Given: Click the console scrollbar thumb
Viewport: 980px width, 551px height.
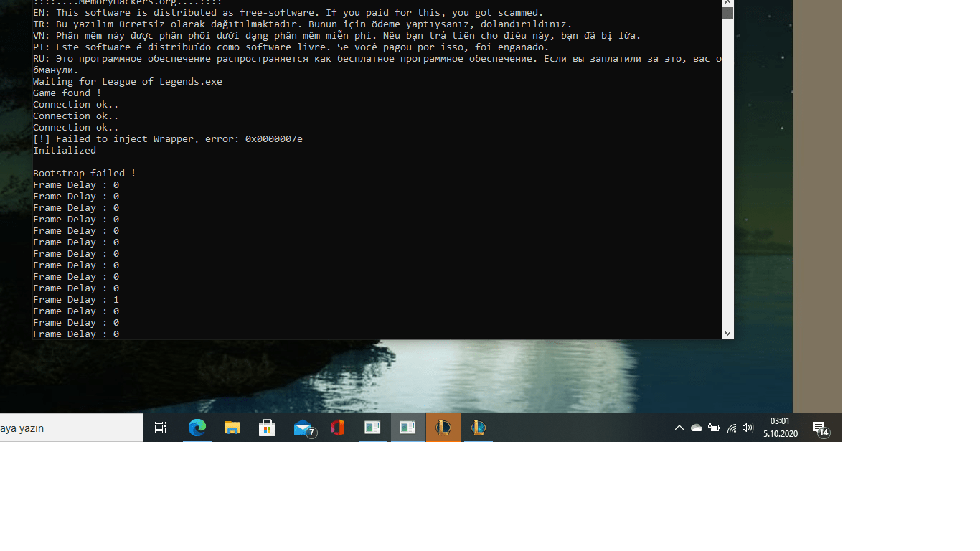Looking at the screenshot, I should click(727, 14).
